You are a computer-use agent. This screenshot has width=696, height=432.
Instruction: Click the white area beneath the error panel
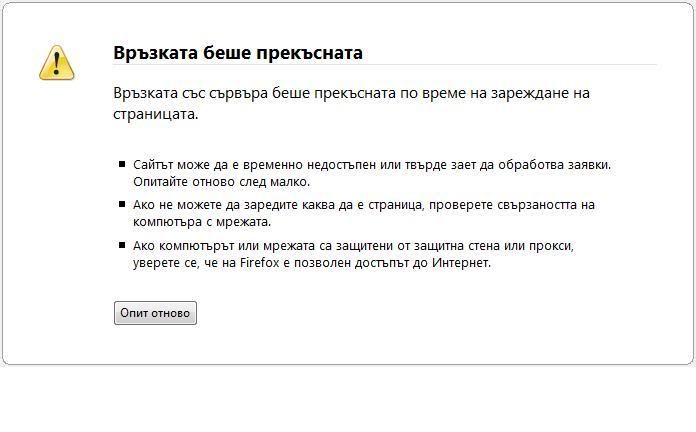point(348,400)
